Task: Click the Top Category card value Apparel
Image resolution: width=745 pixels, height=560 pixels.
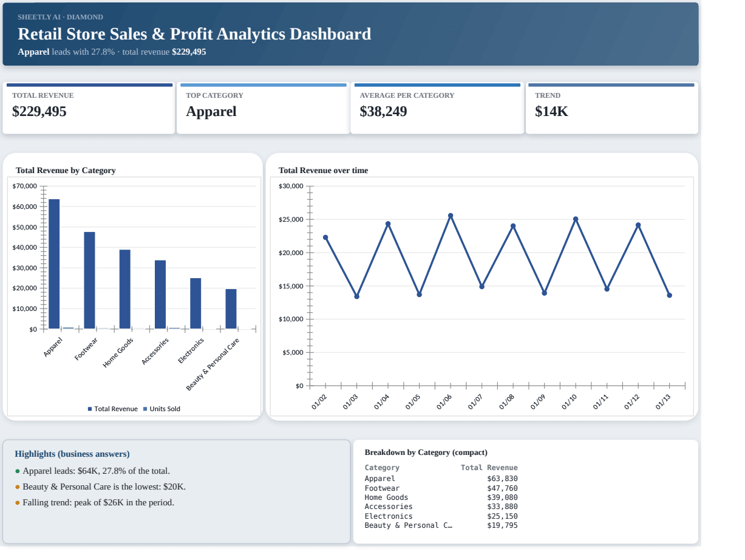Action: point(211,112)
